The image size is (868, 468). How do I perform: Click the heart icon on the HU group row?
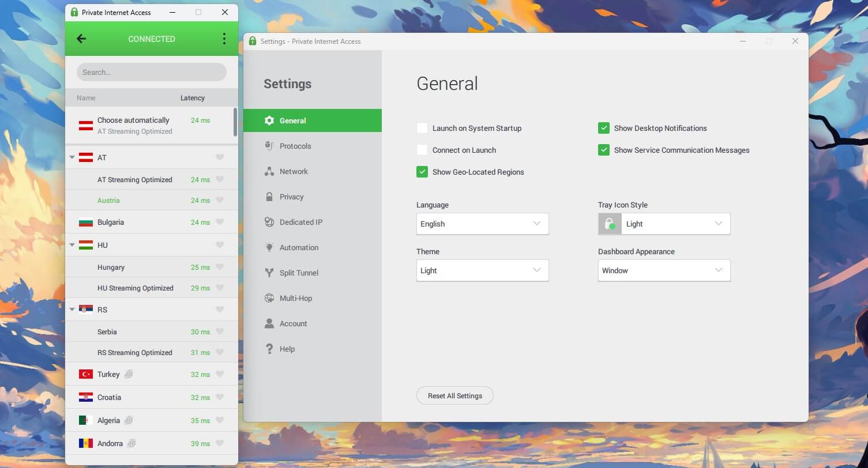pyautogui.click(x=220, y=245)
